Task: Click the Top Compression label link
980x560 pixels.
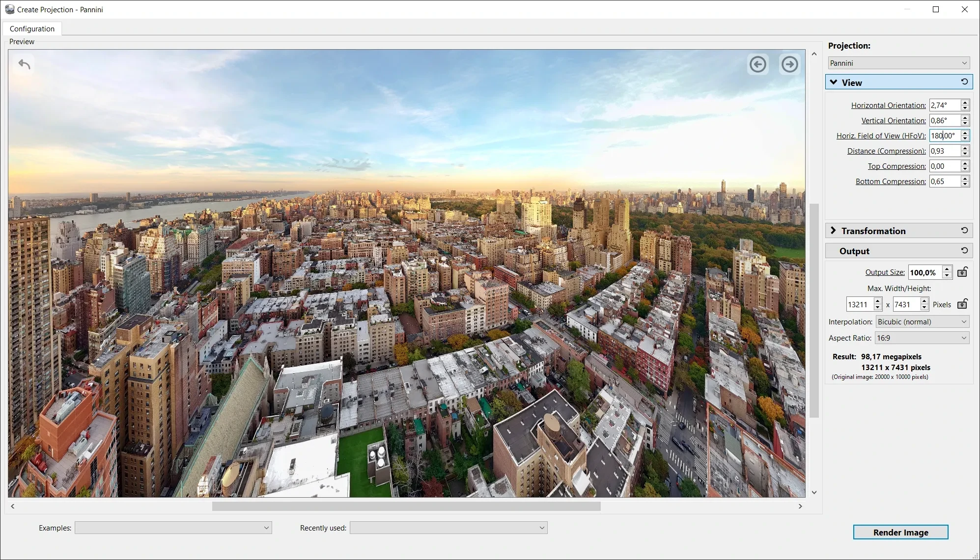Action: coord(896,166)
